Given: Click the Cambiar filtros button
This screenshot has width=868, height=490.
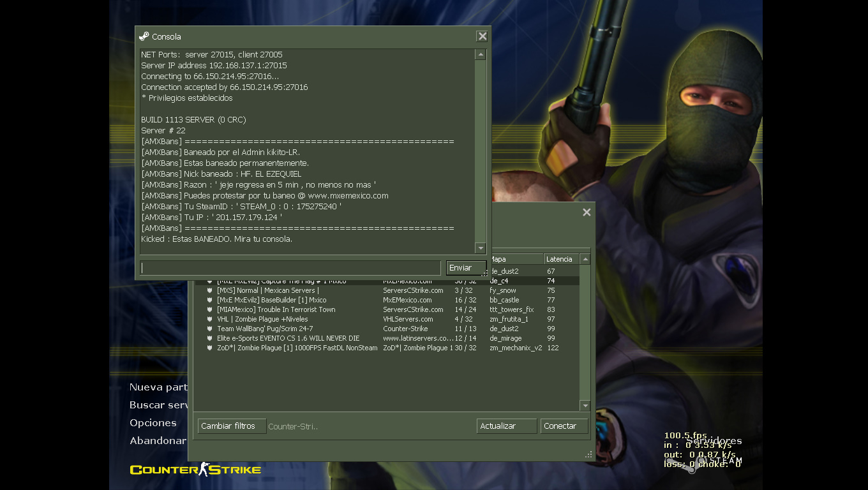Looking at the screenshot, I should (x=232, y=426).
